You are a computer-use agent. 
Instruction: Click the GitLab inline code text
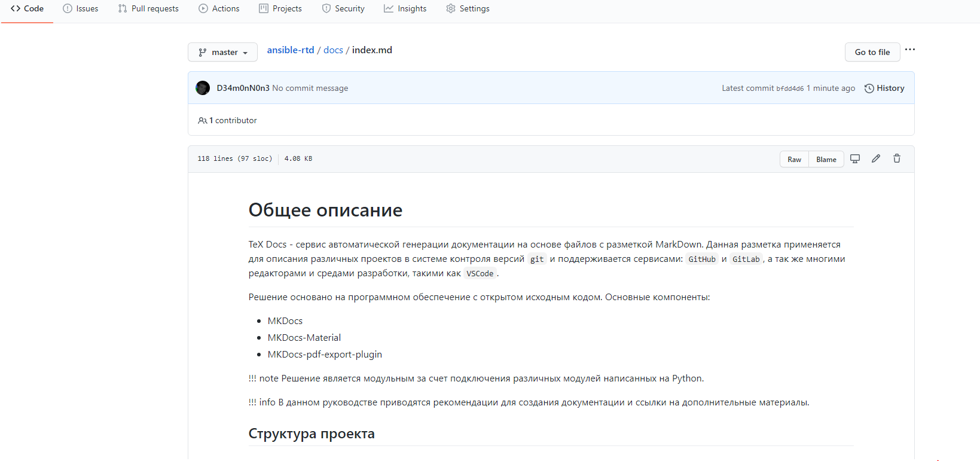pos(746,259)
